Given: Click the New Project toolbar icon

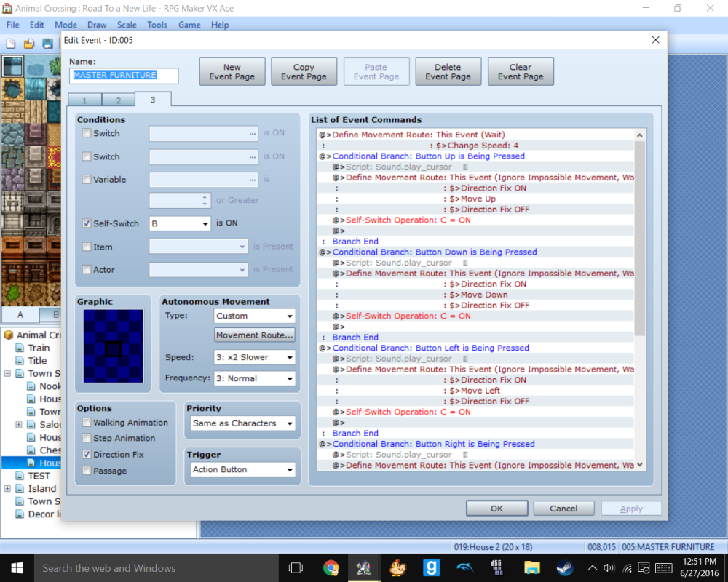Looking at the screenshot, I should pyautogui.click(x=11, y=44).
